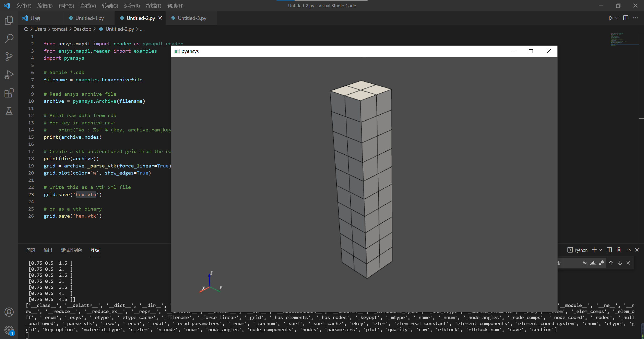644x339 pixels.
Task: Expand the Run Python File dropdown arrow
Action: pyautogui.click(x=617, y=18)
